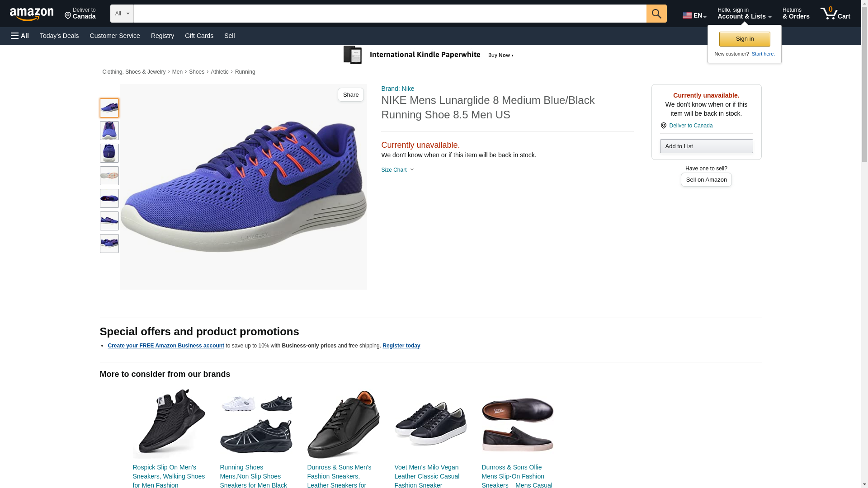Click the Add to List button

click(x=706, y=146)
